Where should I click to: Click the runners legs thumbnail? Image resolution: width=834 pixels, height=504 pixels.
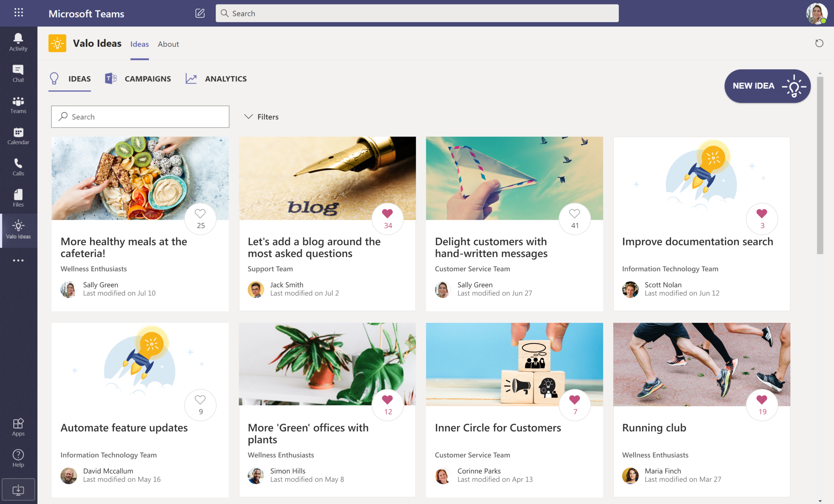click(702, 364)
